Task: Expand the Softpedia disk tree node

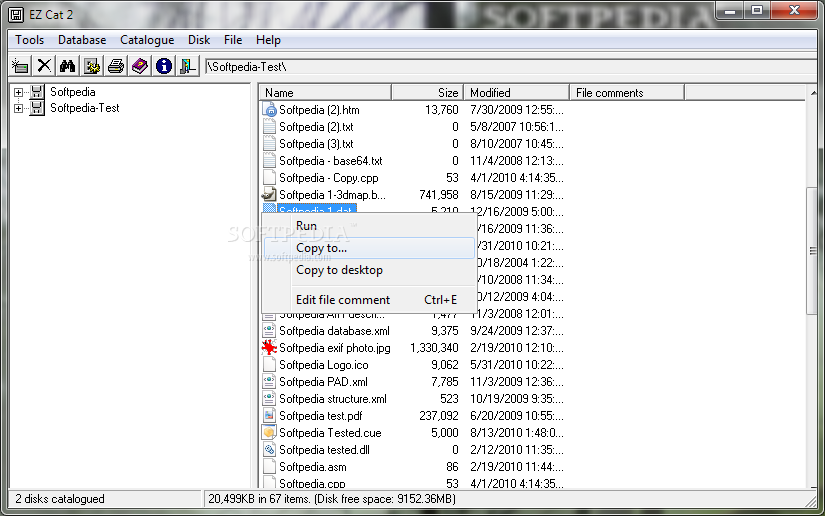Action: pos(18,93)
